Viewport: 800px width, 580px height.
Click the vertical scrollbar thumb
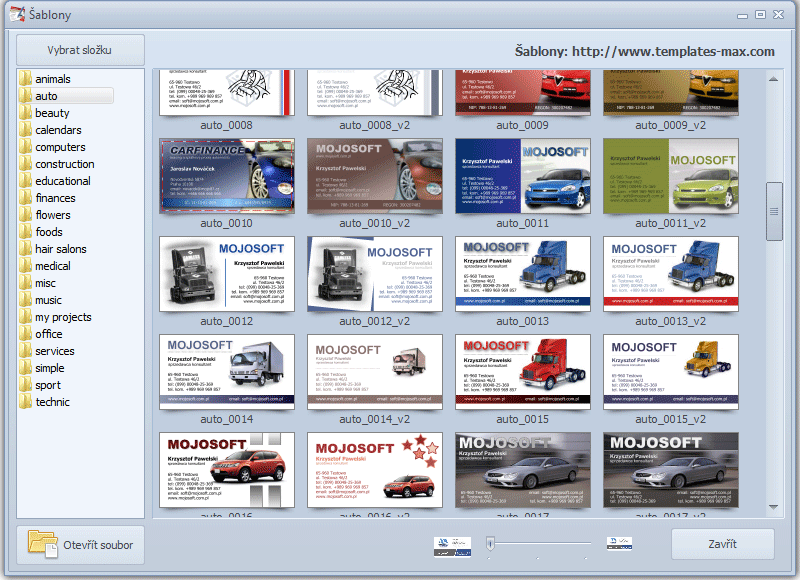click(x=774, y=211)
